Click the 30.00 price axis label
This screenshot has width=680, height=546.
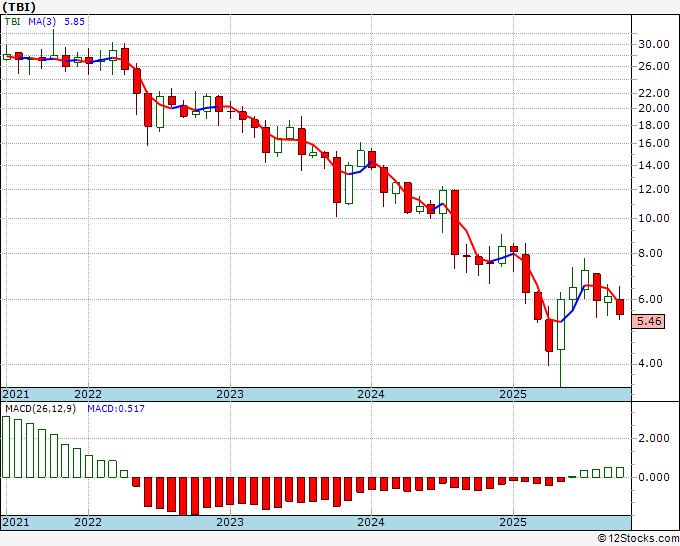[654, 44]
